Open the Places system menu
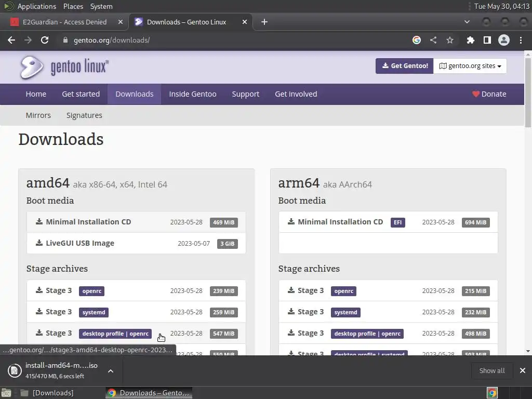Image resolution: width=532 pixels, height=399 pixels. click(x=73, y=6)
